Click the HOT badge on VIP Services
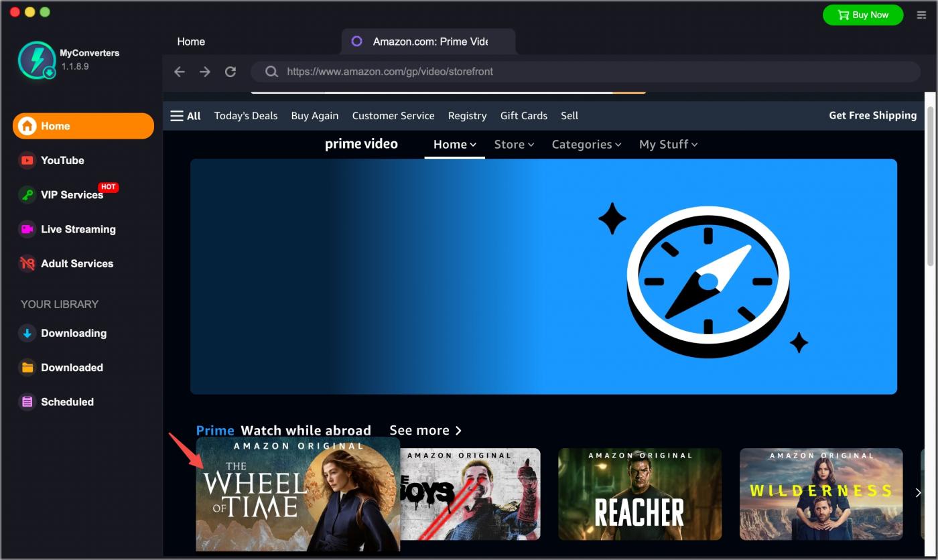This screenshot has height=560, width=938. point(109,187)
